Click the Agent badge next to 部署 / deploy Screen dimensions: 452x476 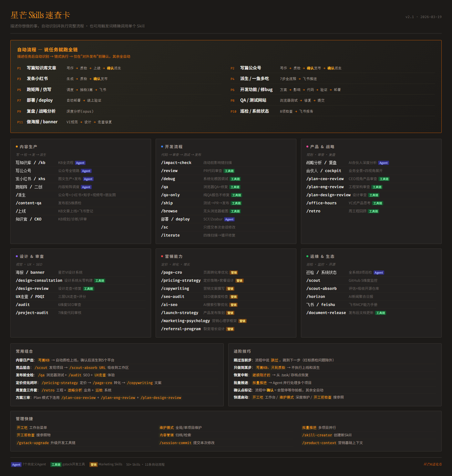229,219
